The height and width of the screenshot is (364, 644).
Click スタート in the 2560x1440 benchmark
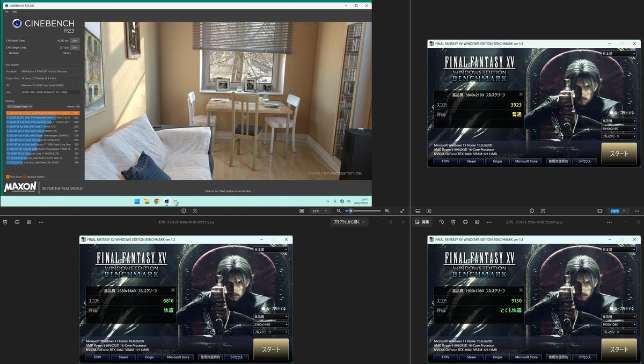(x=271, y=349)
